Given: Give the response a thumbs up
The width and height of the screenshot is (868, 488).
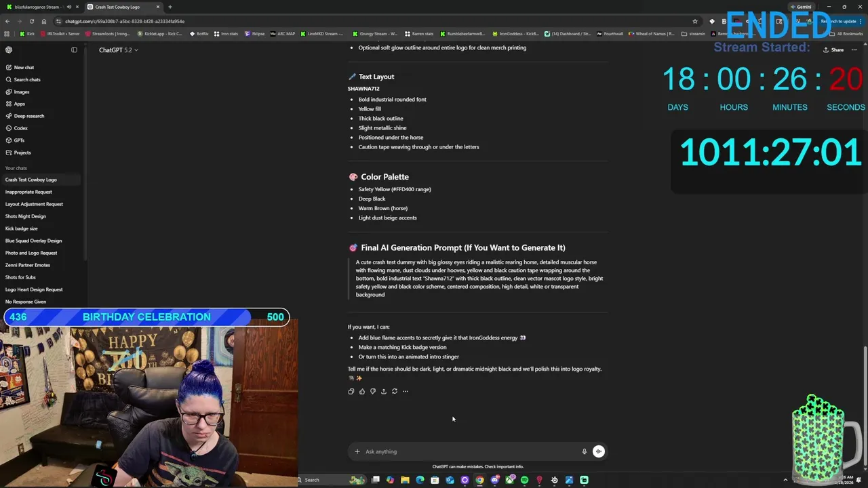Looking at the screenshot, I should pos(361,391).
